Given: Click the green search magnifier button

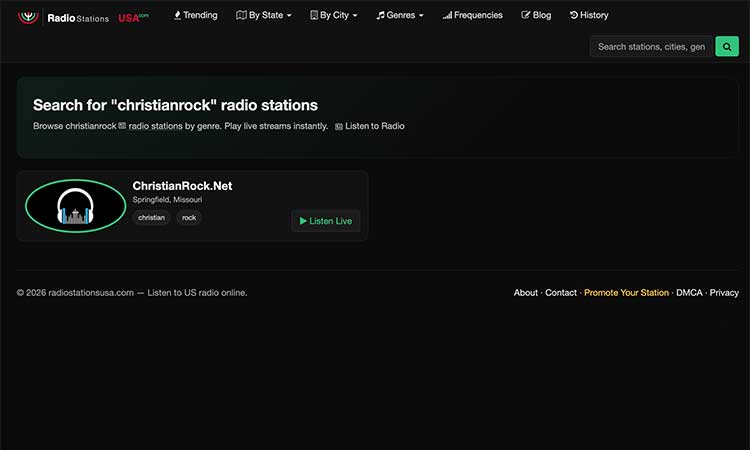Looking at the screenshot, I should 727,47.
